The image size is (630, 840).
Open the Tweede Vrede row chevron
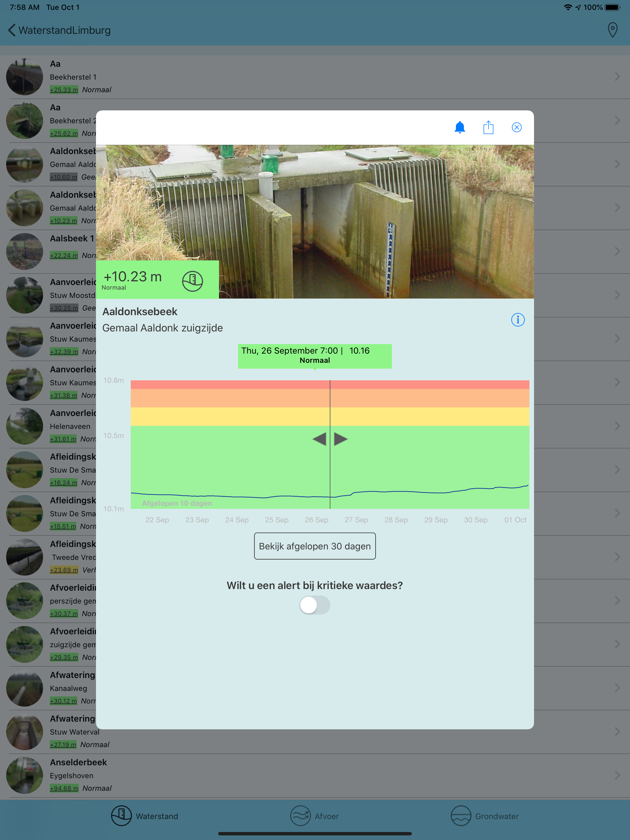click(617, 557)
